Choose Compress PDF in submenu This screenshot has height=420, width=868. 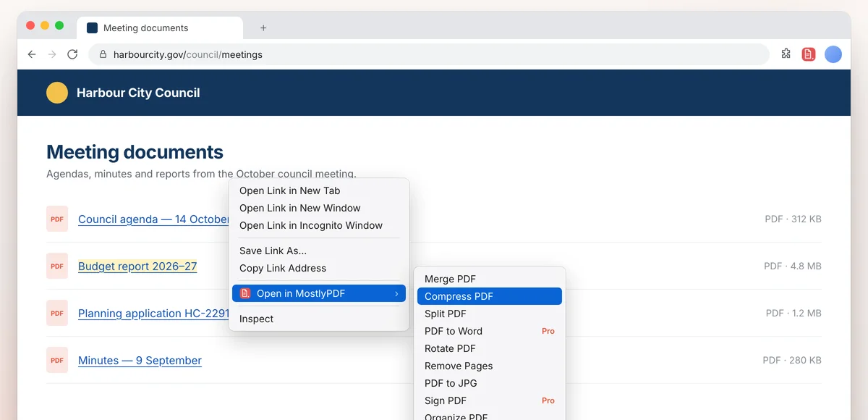490,296
